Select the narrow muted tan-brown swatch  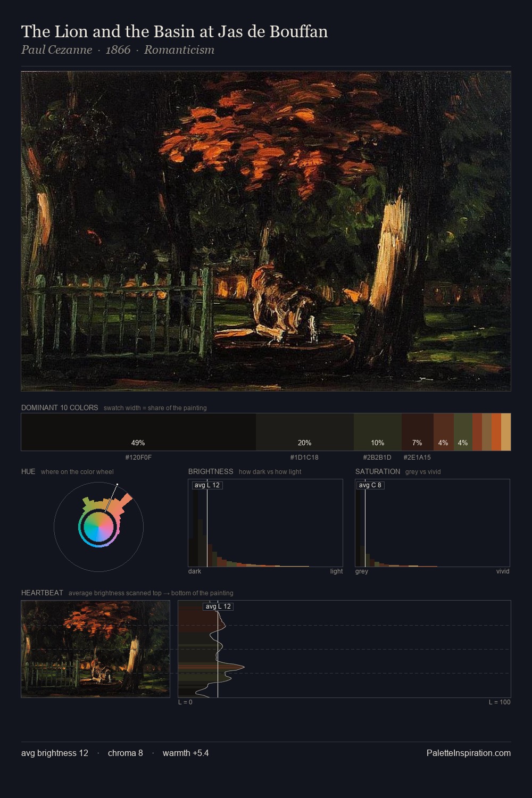(x=487, y=432)
